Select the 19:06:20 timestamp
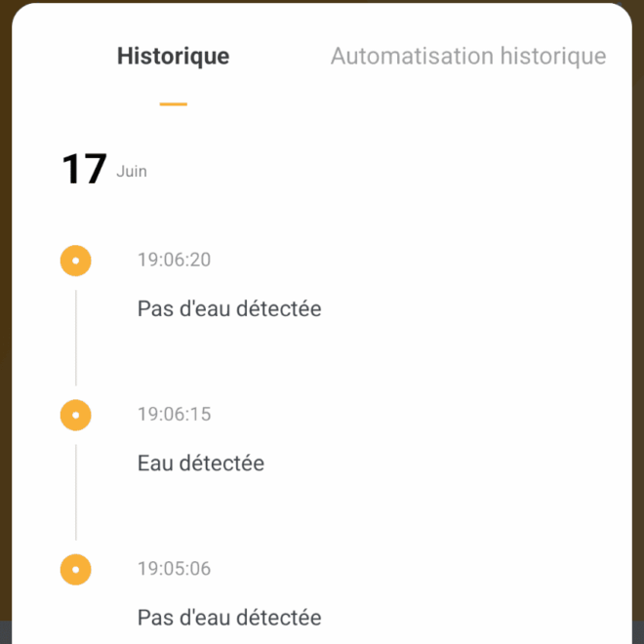 pos(174,260)
